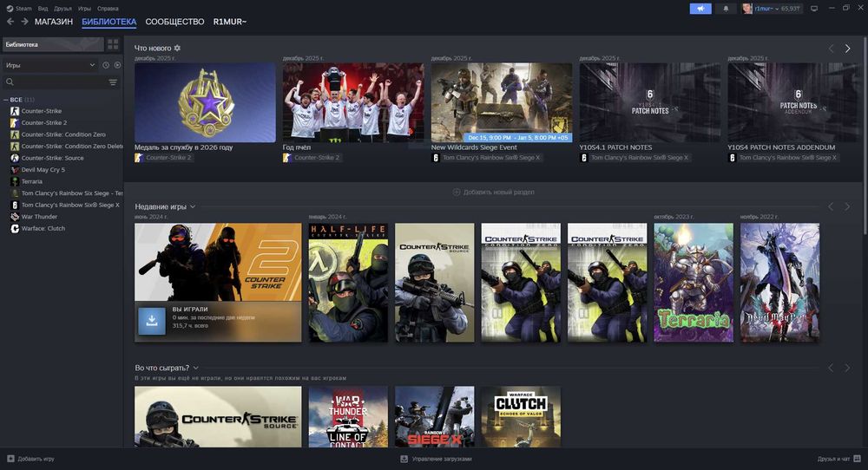Open Медаль за службу в 2026 году news
The height and width of the screenshot is (470, 868).
[205, 102]
